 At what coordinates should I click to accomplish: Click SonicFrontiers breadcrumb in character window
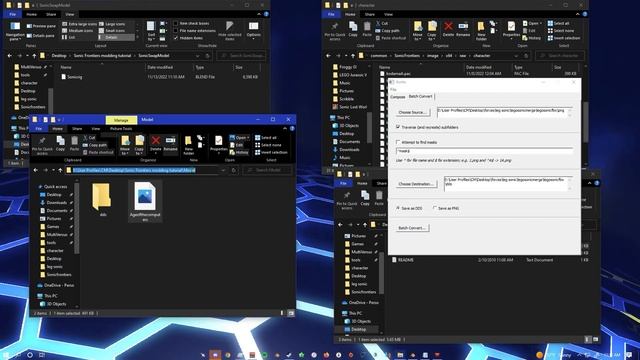point(407,56)
